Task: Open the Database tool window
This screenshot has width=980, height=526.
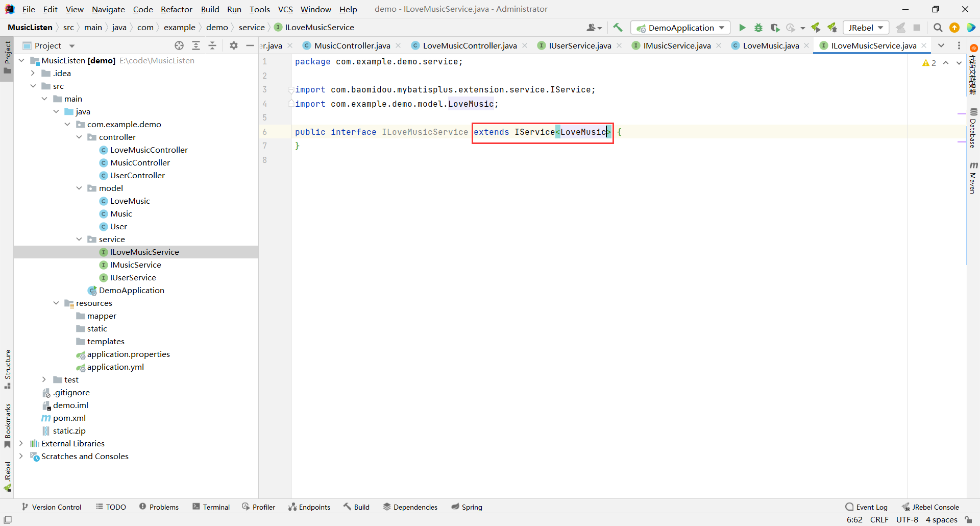Action: pyautogui.click(x=973, y=128)
